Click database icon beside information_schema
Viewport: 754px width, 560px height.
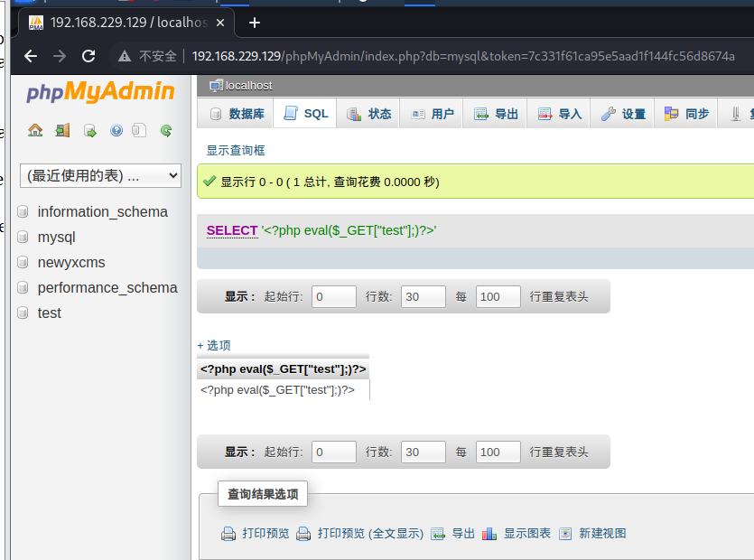click(23, 211)
